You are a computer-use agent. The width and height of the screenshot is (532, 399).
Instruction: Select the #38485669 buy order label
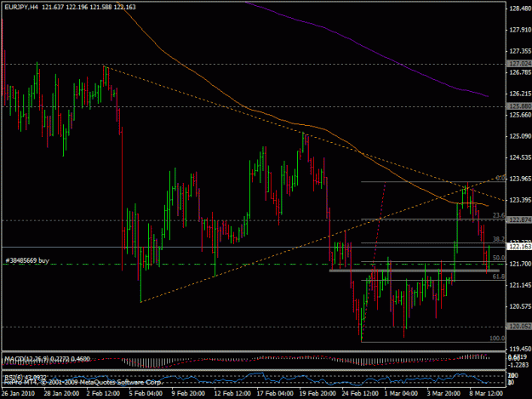pos(27,260)
